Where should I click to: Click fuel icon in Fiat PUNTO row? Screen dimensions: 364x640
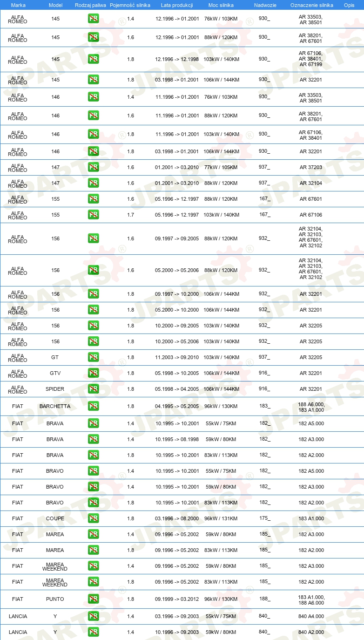[93, 599]
